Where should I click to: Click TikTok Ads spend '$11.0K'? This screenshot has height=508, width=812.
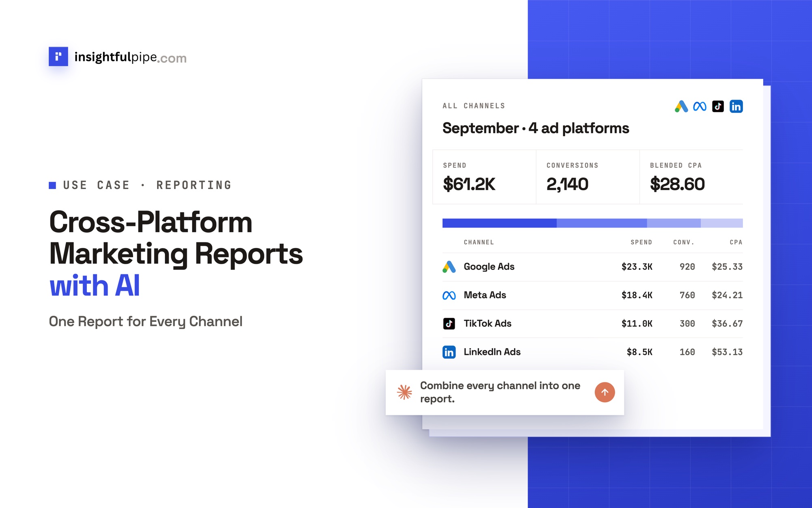point(637,323)
